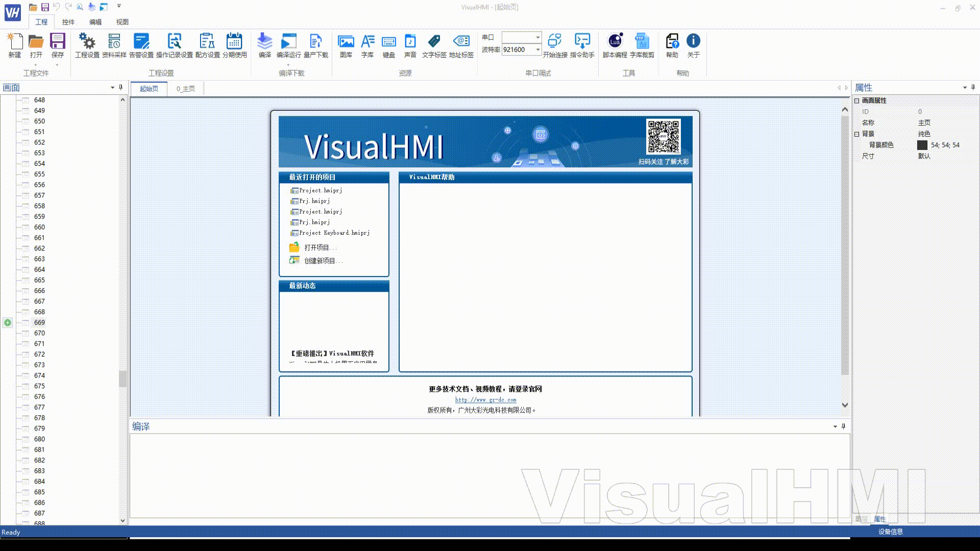
Task: Click the green plus icon beside 669
Action: [x=8, y=322]
